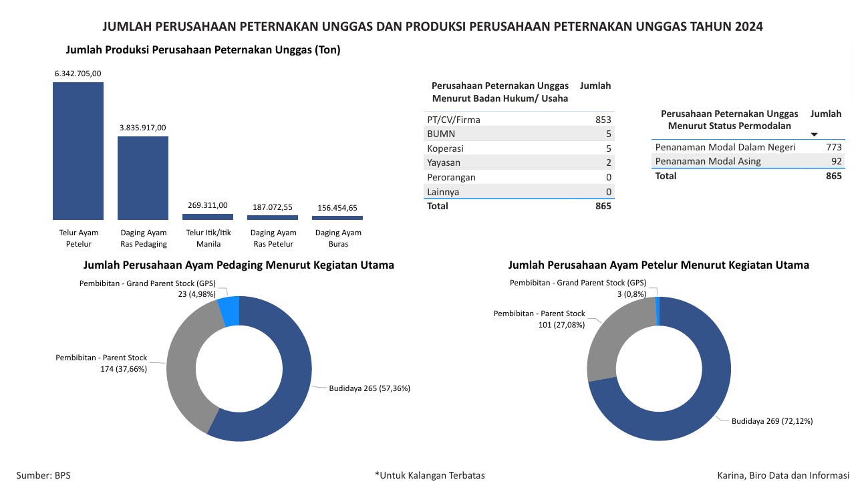
Task: Click Budidaya 269 (72,12%) data label
Action: coord(772,421)
